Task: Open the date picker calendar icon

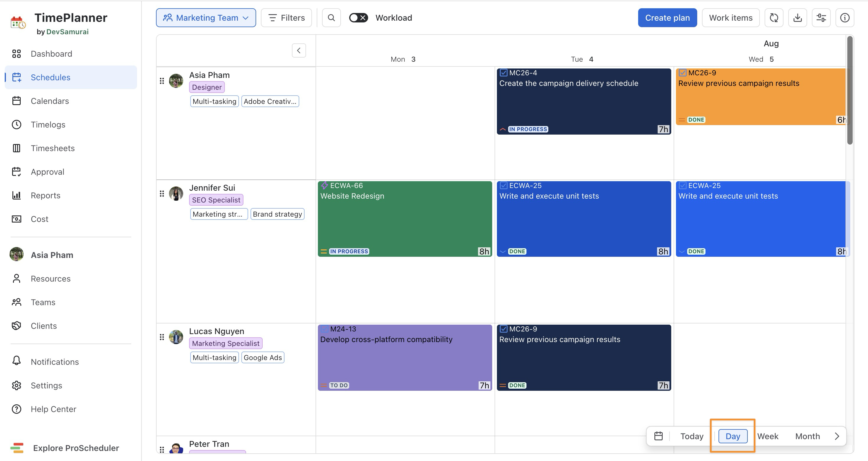Action: coord(659,436)
